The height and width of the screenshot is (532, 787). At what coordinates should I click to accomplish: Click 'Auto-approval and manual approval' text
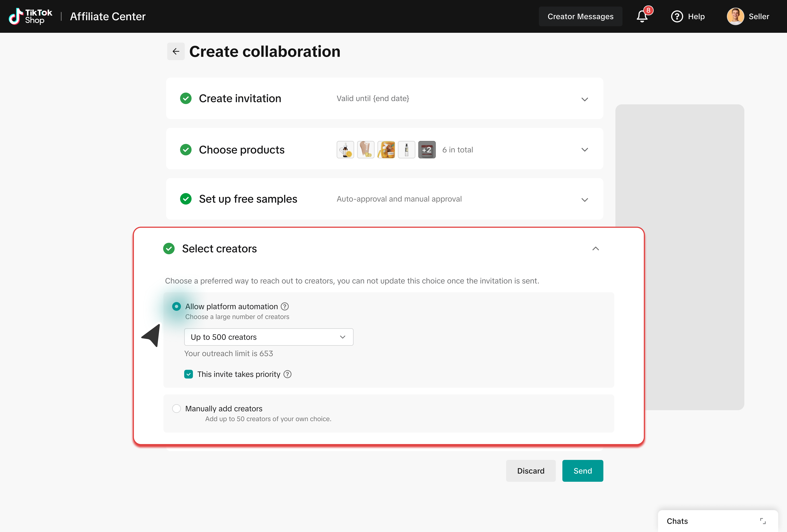click(x=399, y=199)
